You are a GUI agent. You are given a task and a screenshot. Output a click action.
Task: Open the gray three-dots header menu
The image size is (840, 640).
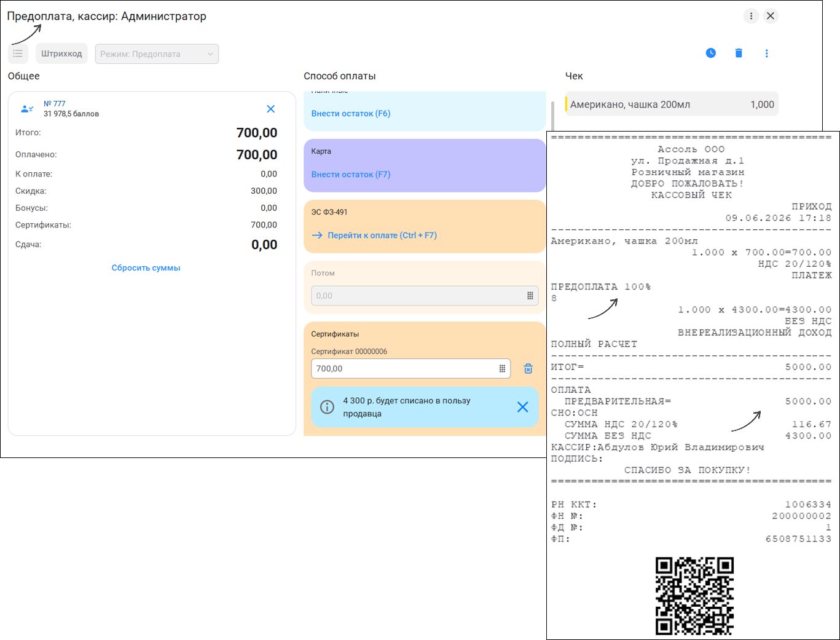751,16
